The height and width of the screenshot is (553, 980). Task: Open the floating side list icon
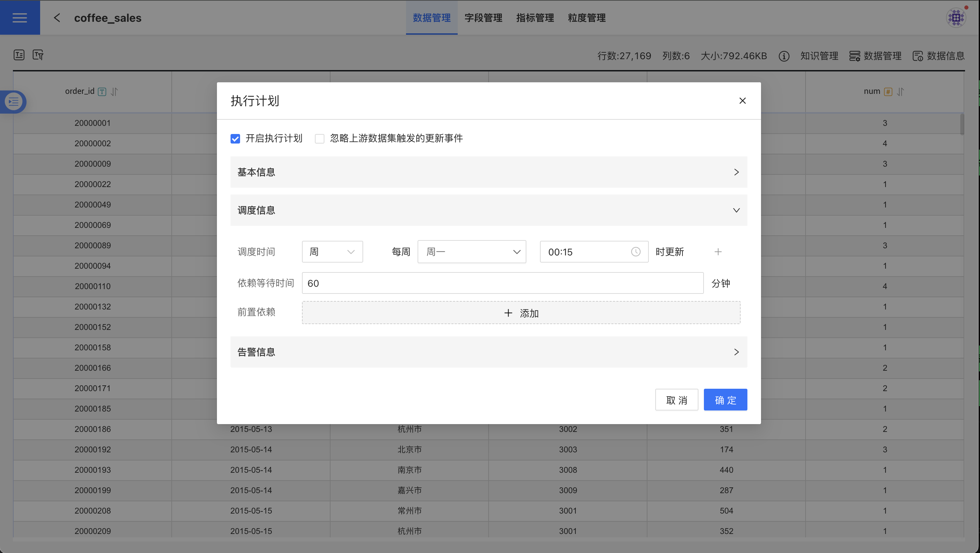click(x=14, y=102)
